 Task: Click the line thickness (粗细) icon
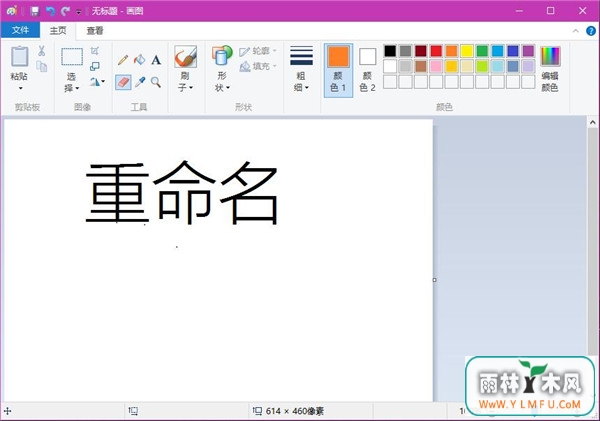coord(302,56)
